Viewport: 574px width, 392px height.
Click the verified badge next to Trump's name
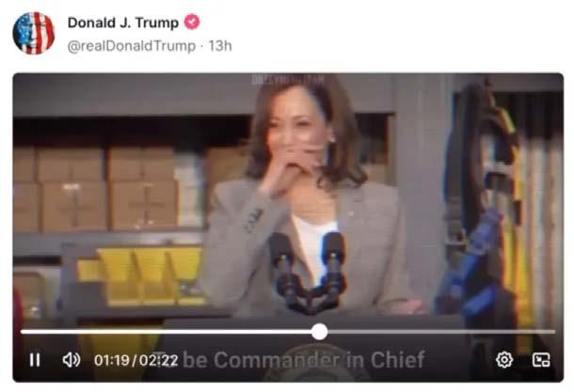pos(192,22)
